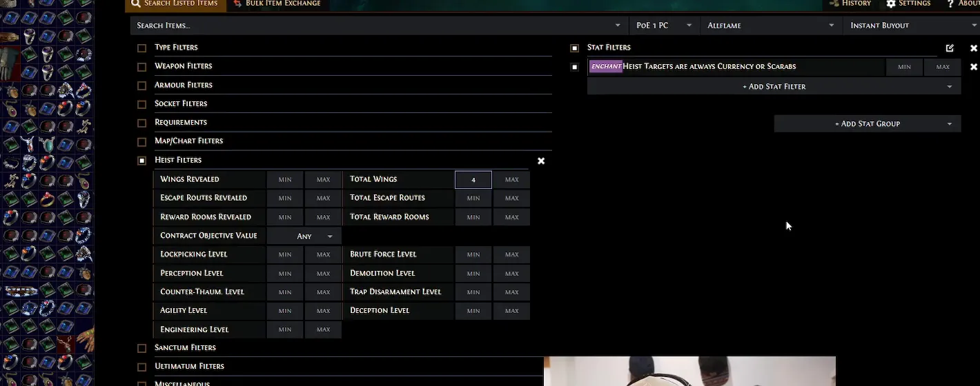The image size is (980, 386).
Task: Enable the Requirements checkbox
Action: point(141,123)
